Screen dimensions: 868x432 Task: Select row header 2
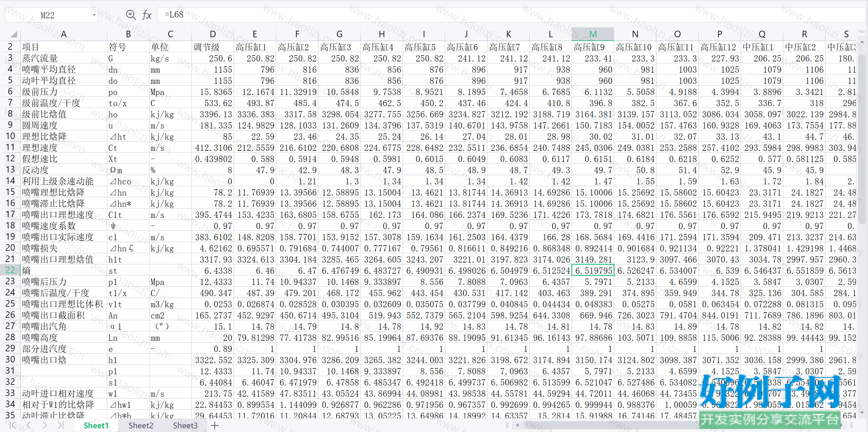click(10, 47)
